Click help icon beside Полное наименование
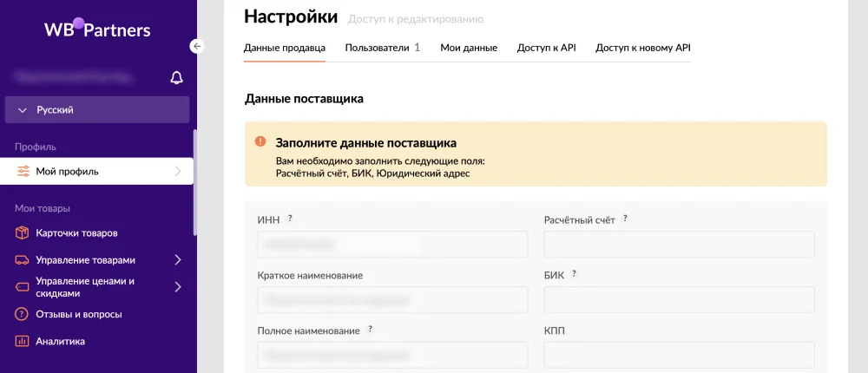 coord(370,330)
